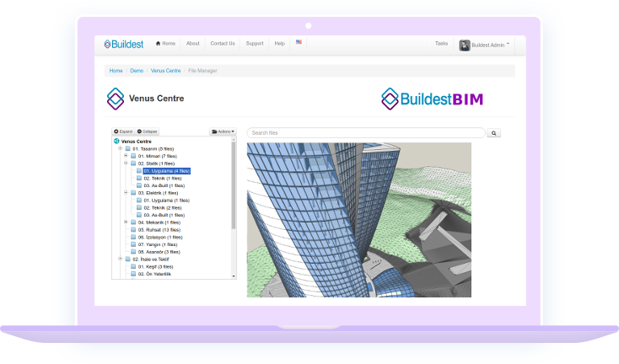Click the tree scrollbar up arrow
Screen dimensions: 619x364
[x=234, y=139]
